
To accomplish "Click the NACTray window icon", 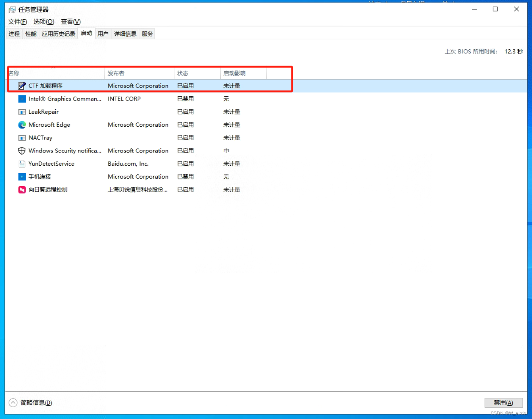I will (x=22, y=138).
